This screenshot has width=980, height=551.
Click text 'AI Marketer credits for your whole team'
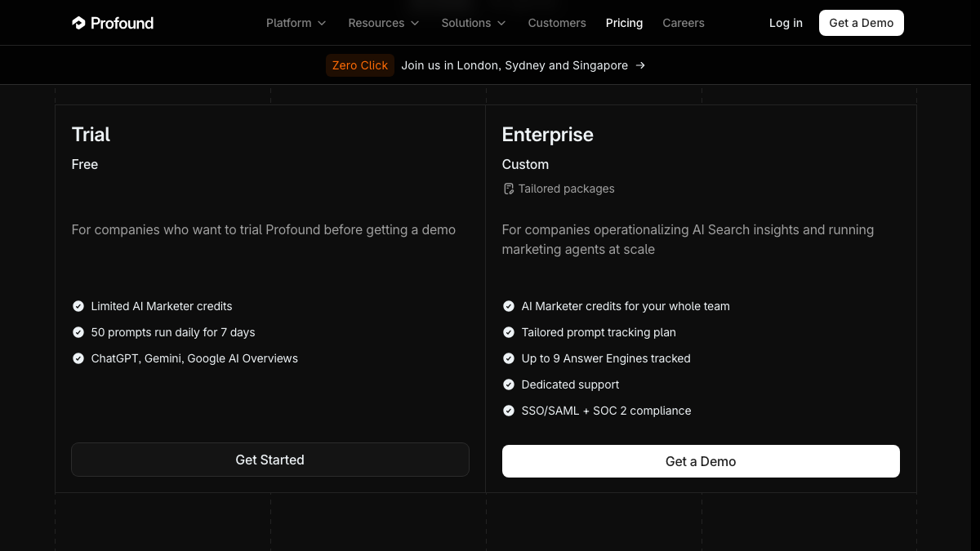[x=626, y=306]
